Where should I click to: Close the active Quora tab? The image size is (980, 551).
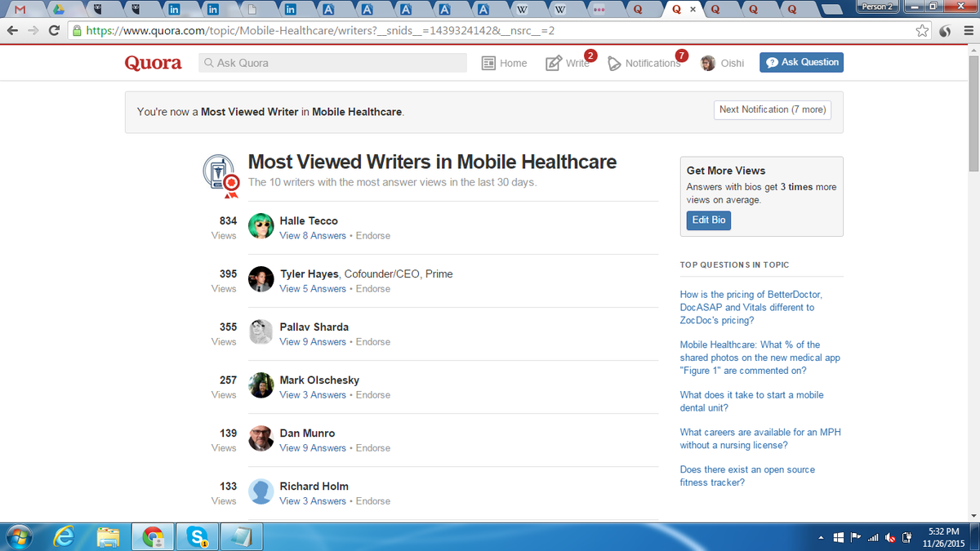693,10
